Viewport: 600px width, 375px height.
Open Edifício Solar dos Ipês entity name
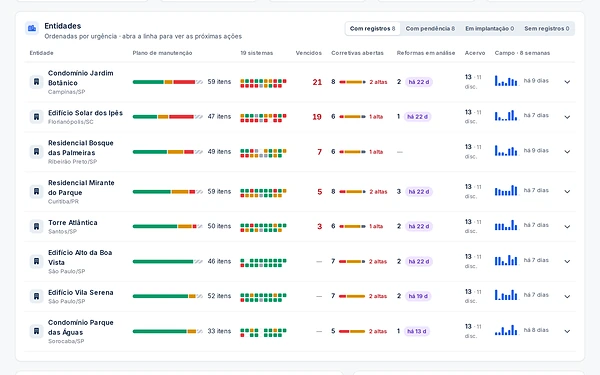(85, 113)
